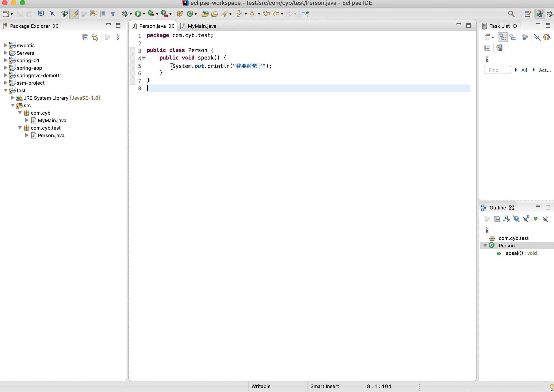Toggle Hide Static Members in Outline
Screen dimensions: 554x392
pyautogui.click(x=526, y=219)
